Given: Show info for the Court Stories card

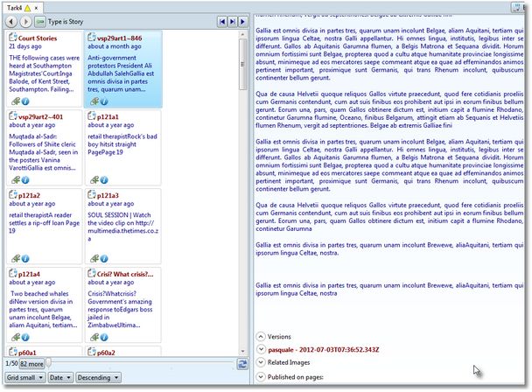Looking at the screenshot, I should pos(25,101).
